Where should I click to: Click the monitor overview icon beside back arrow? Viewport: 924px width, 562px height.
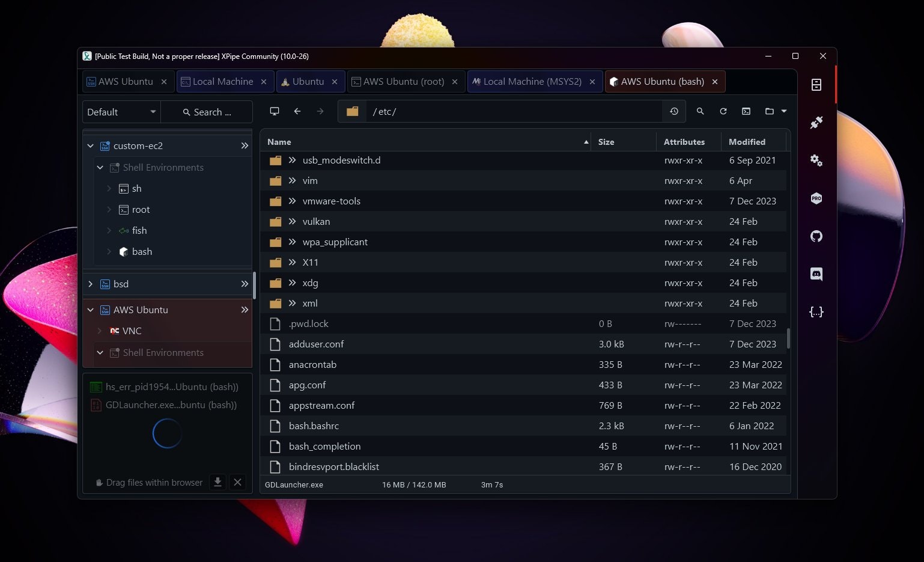[x=275, y=111]
